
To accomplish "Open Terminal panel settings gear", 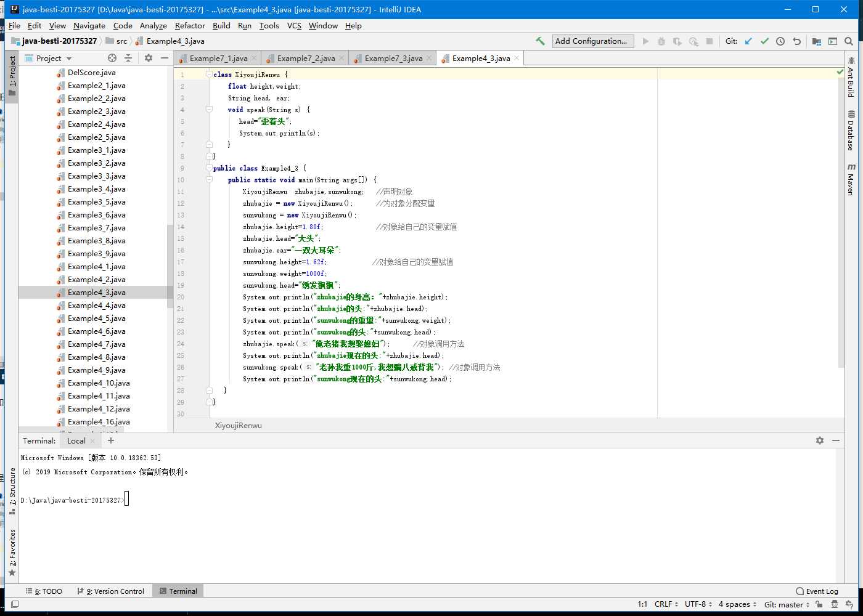I will click(x=820, y=440).
